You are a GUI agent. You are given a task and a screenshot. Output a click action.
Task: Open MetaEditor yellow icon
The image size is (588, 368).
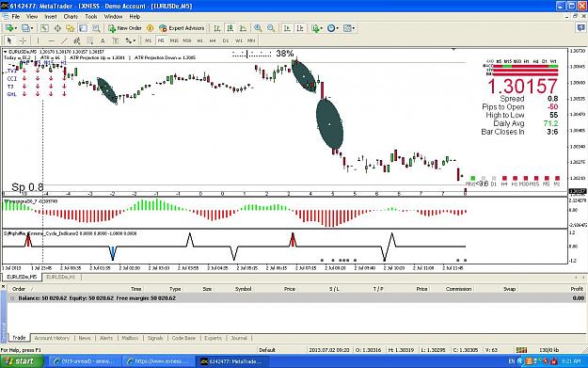tap(150, 28)
